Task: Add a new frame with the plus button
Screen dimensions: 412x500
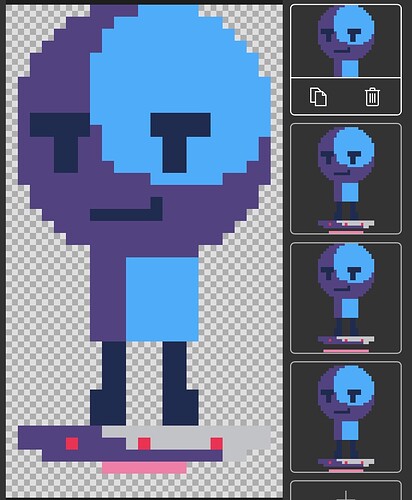Action: coord(346,493)
